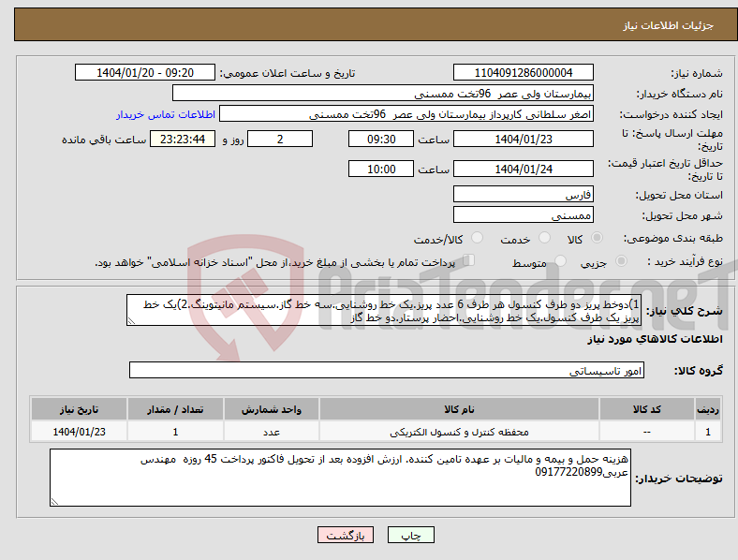
Task: Click the response deadline date 1404/01/23 field
Action: 524,139
